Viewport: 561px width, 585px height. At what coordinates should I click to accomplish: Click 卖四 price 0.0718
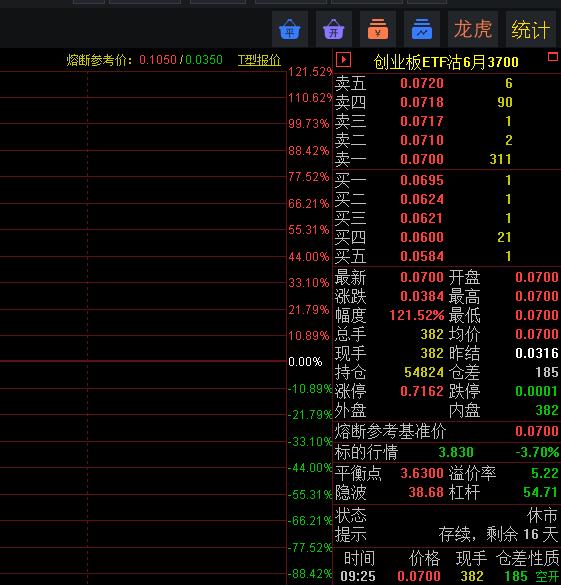[x=422, y=102]
